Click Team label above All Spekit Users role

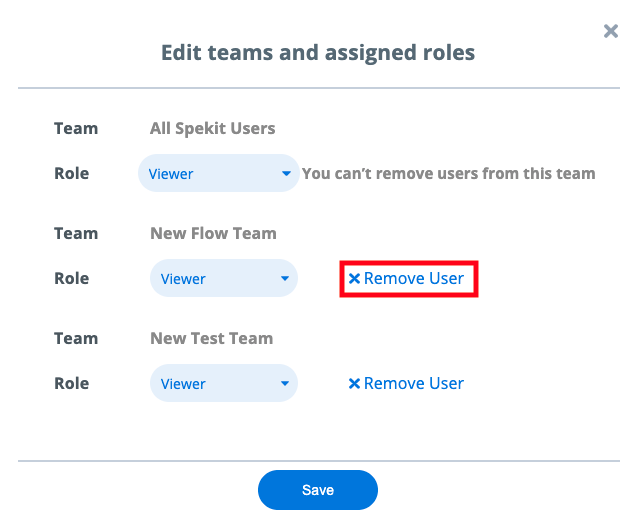(76, 128)
